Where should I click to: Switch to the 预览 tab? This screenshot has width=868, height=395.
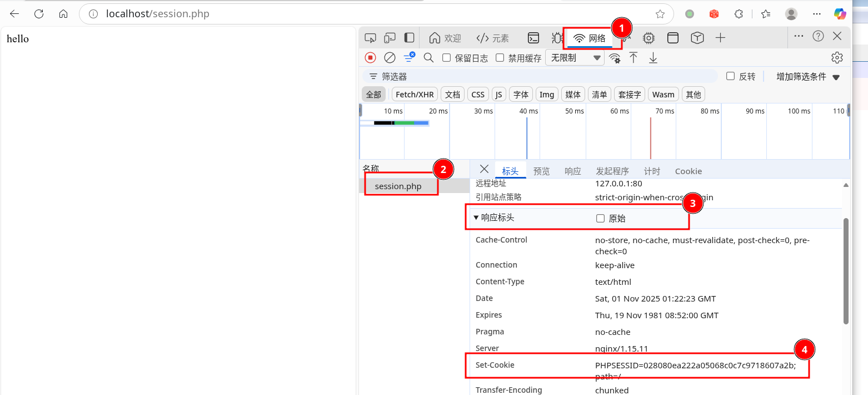[541, 171]
